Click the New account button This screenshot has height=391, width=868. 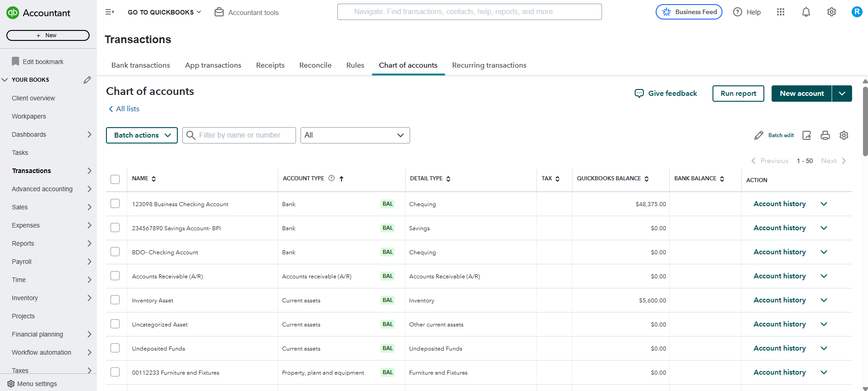click(x=802, y=94)
